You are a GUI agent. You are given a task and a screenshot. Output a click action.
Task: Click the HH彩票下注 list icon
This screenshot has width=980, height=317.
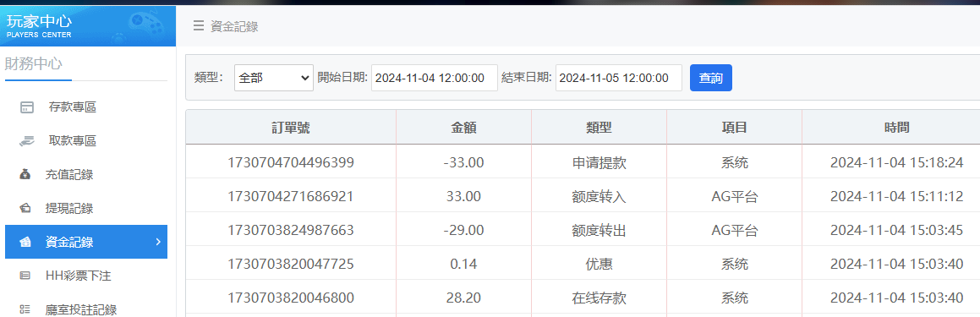(25, 275)
